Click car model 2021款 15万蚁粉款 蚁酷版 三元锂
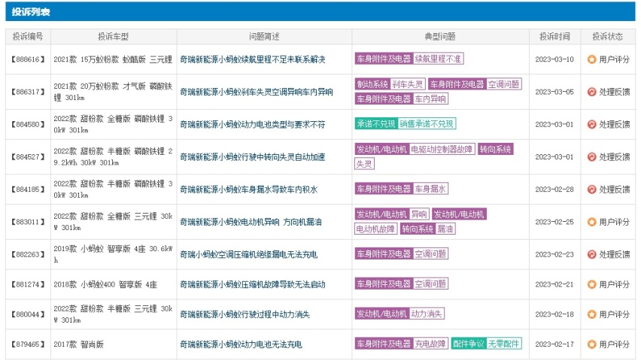Viewport: 641px width, 364px height. point(113,59)
